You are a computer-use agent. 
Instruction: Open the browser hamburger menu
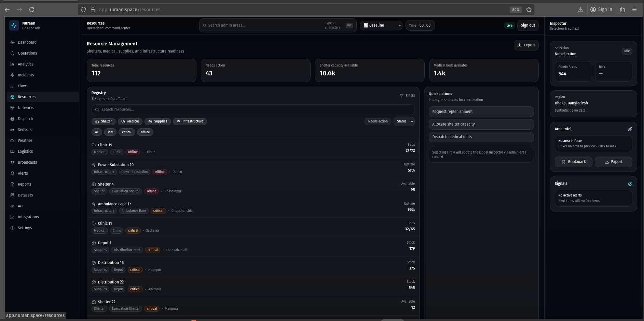(634, 10)
